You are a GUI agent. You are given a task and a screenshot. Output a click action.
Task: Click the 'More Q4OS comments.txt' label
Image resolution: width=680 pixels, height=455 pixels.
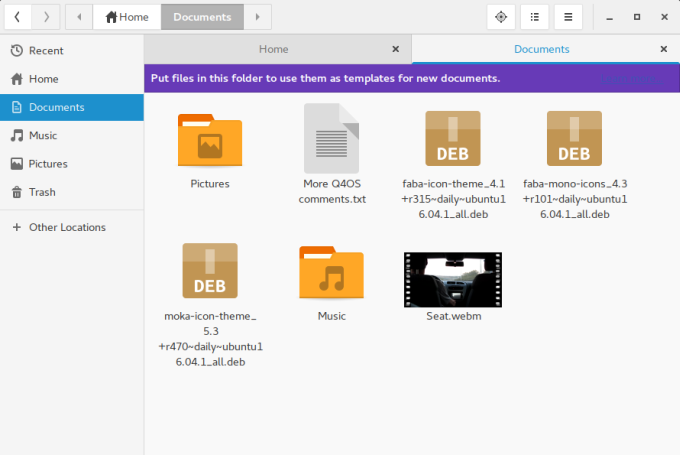pos(332,191)
